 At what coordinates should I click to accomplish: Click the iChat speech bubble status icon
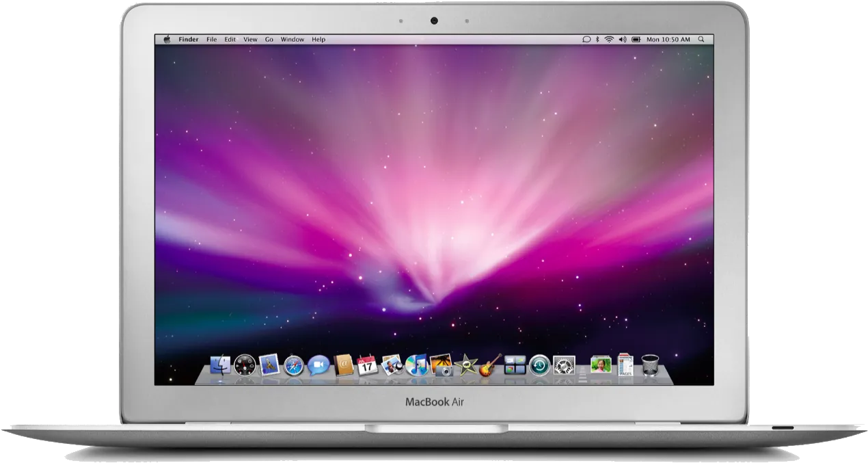tap(586, 40)
